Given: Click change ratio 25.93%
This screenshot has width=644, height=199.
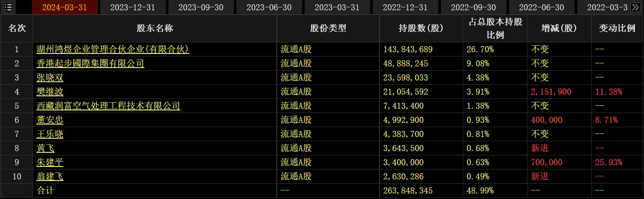Looking at the screenshot, I should [x=608, y=162].
